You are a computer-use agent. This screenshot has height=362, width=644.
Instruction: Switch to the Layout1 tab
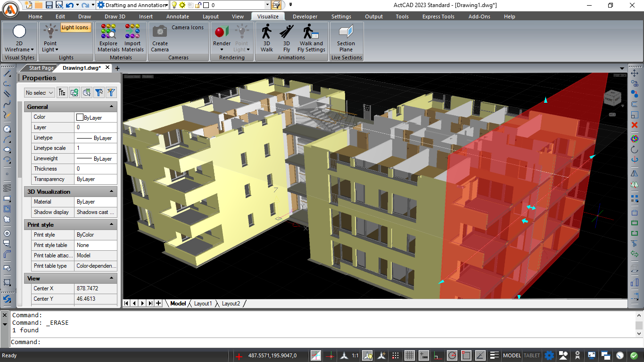[203, 304]
